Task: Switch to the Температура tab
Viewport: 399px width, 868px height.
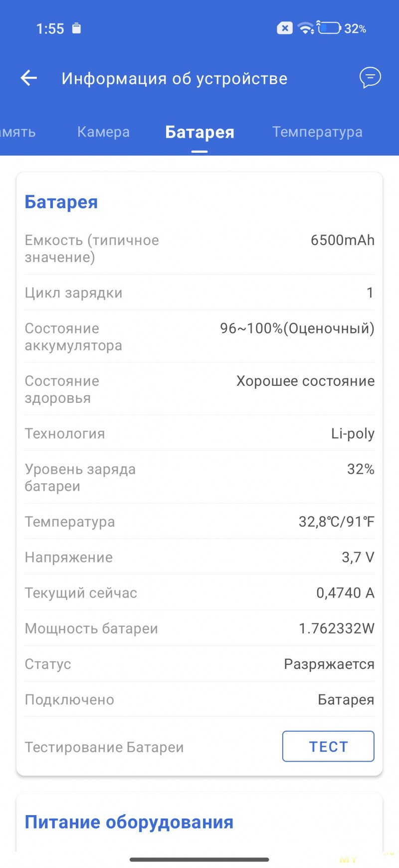Action: (x=317, y=132)
